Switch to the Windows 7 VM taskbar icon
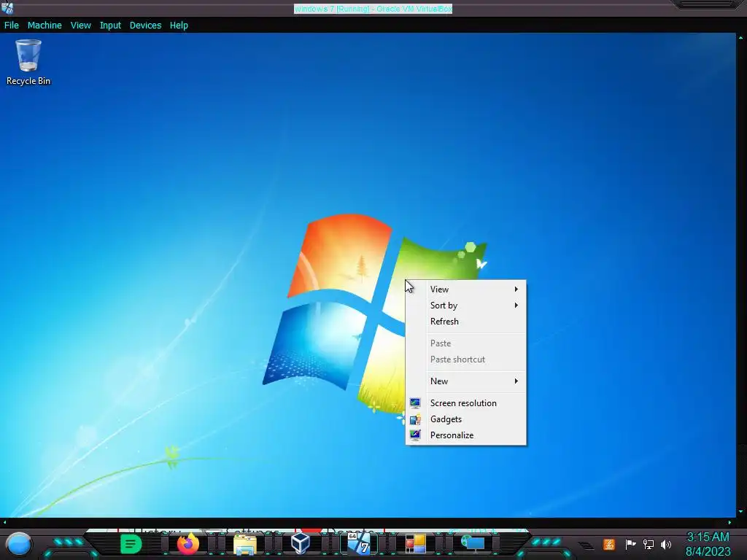Viewport: 747px width, 560px height. tap(359, 543)
